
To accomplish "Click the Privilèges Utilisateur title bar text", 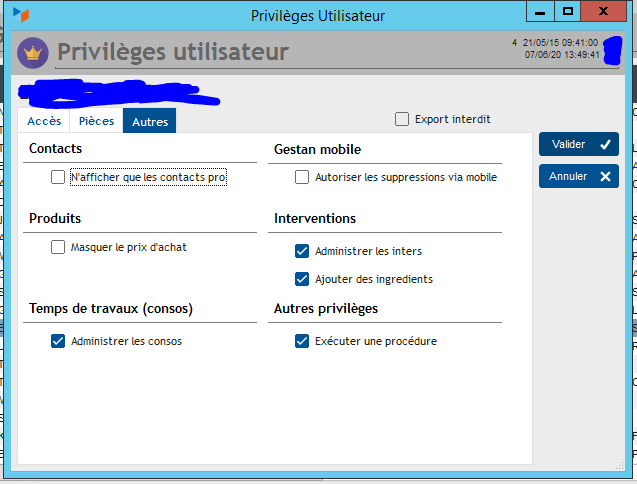I will (x=317, y=14).
